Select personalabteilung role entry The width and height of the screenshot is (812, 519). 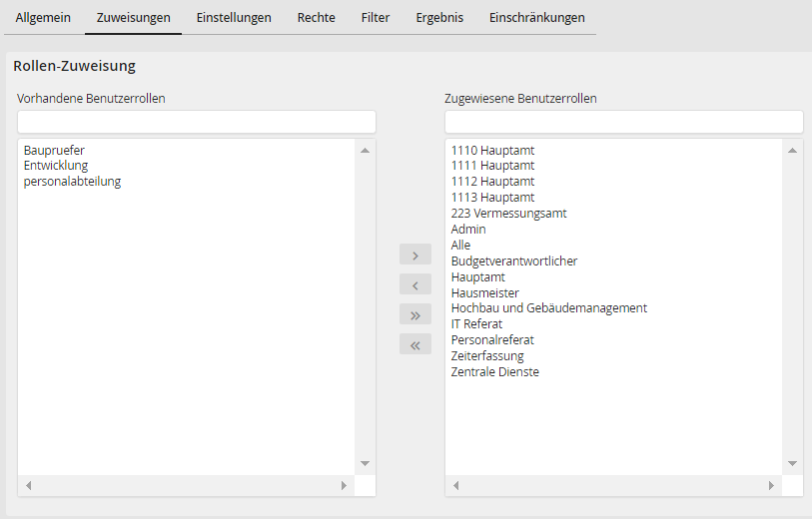pos(72,182)
